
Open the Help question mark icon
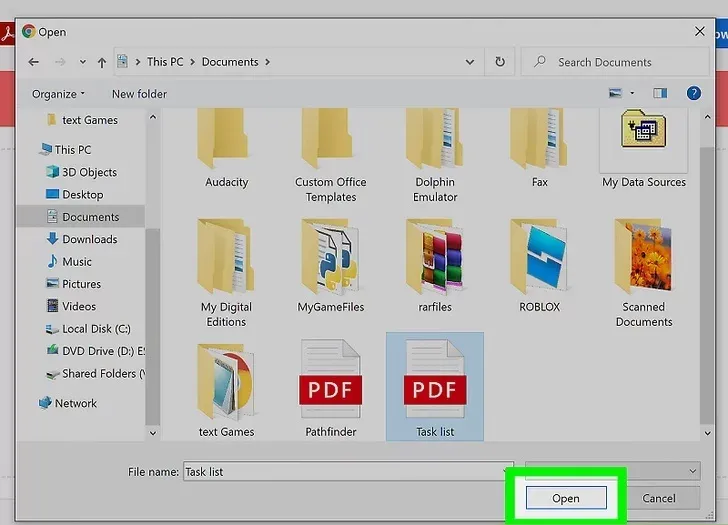click(x=694, y=93)
